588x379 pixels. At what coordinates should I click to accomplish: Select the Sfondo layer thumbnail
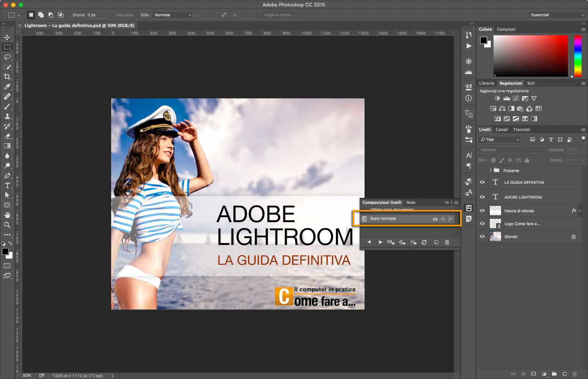click(495, 237)
